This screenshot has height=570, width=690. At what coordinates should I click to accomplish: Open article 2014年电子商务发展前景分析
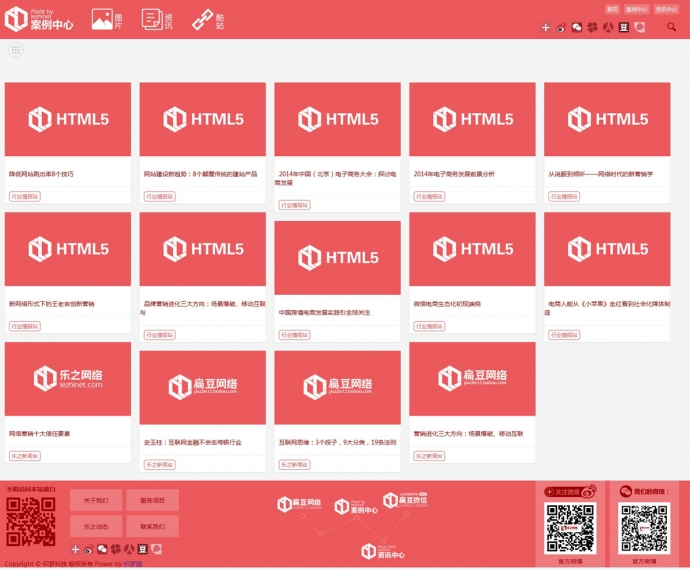(x=454, y=174)
